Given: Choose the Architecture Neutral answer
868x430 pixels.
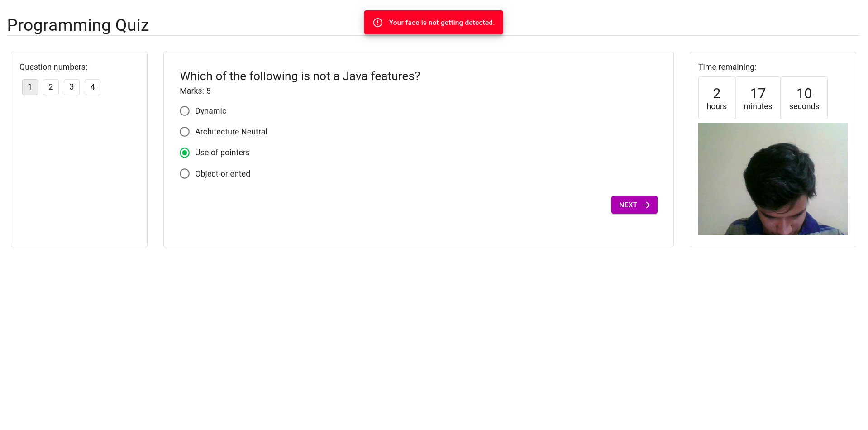Looking at the screenshot, I should [x=185, y=132].
